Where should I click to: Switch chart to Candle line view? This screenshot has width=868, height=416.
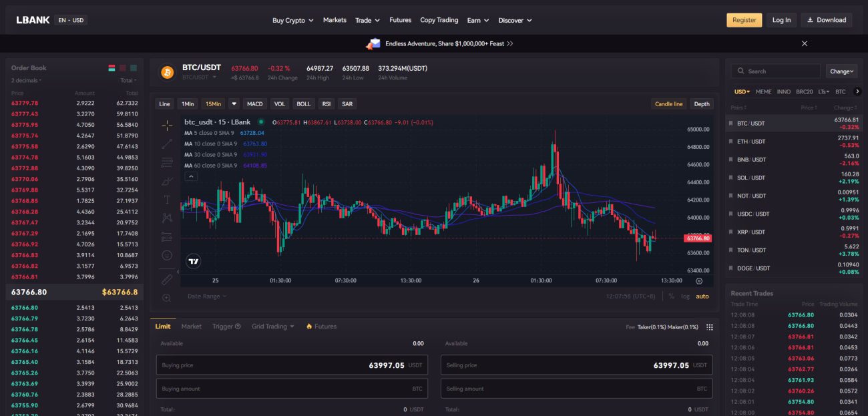coord(668,104)
